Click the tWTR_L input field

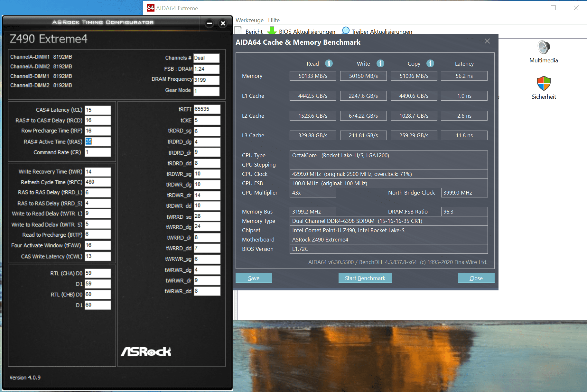(98, 214)
